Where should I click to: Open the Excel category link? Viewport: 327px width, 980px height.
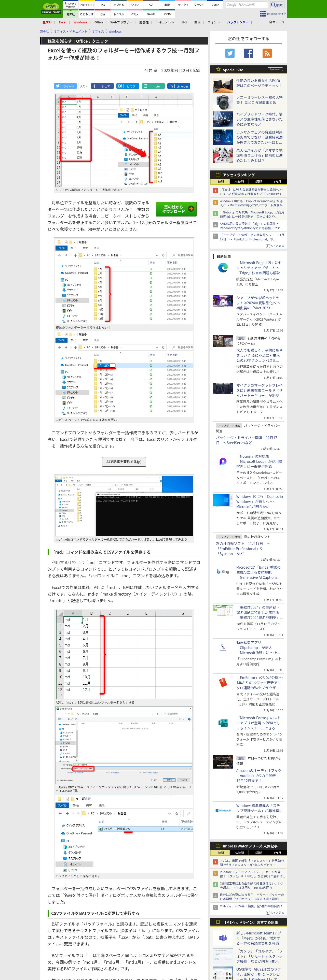(62, 22)
